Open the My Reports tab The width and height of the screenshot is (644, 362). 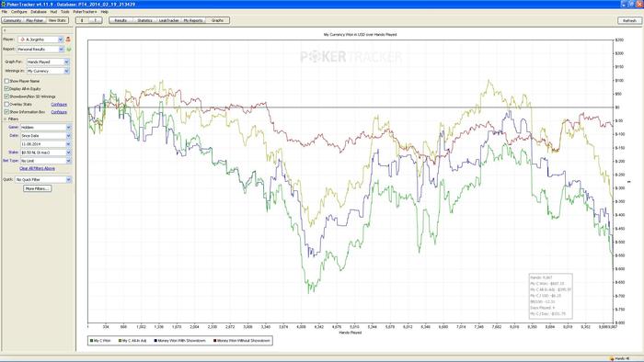tap(193, 20)
